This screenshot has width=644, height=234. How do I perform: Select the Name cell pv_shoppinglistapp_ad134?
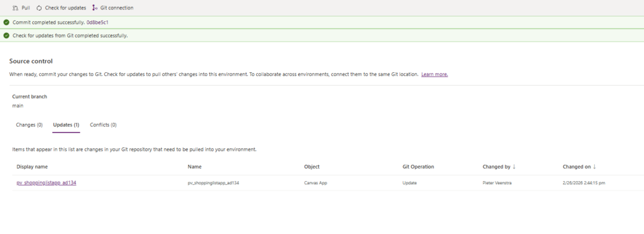(x=213, y=183)
